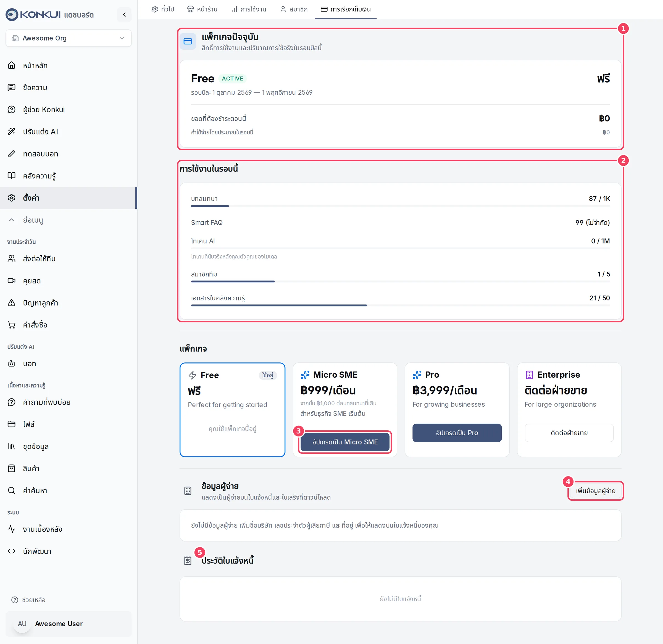Open คำสั่งซื้อ shopping cart icon
663x644 pixels.
tap(12, 325)
